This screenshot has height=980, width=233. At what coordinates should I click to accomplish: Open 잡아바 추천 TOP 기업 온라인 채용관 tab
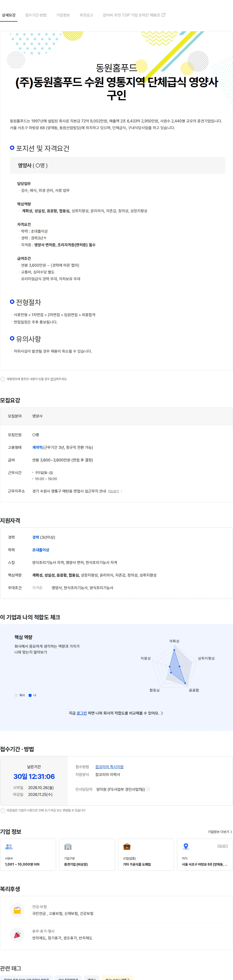click(x=134, y=15)
